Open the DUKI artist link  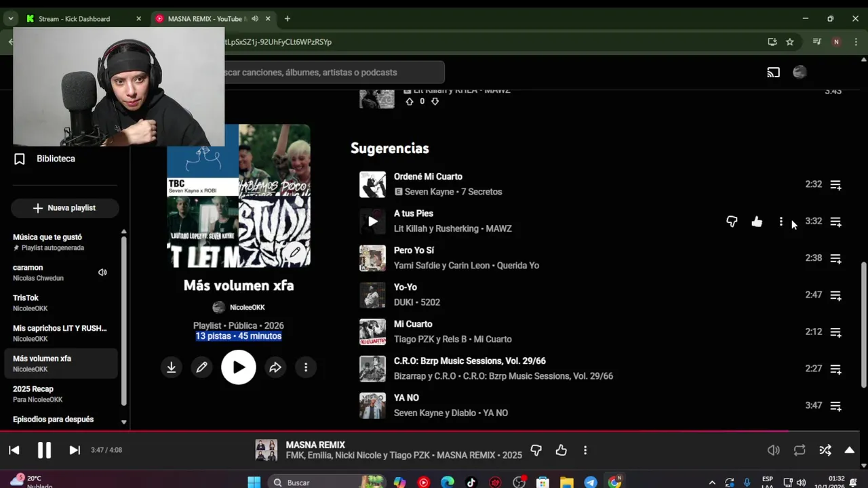[405, 302]
